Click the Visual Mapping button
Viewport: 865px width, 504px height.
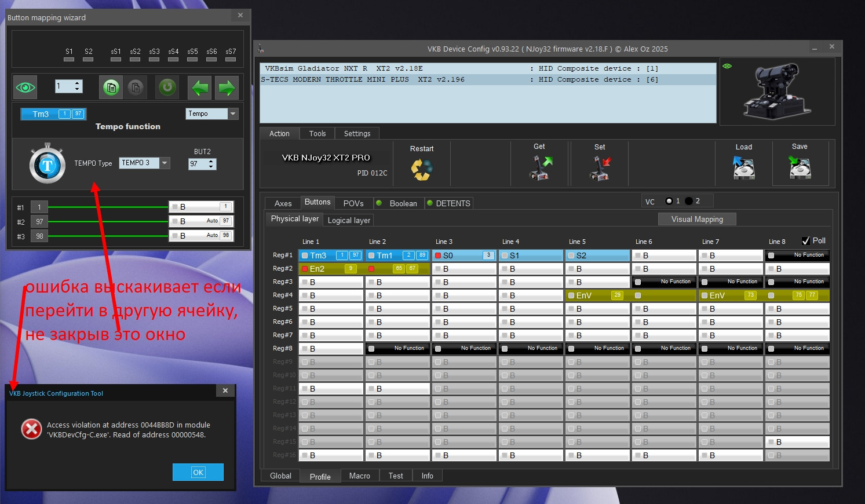pyautogui.click(x=697, y=219)
